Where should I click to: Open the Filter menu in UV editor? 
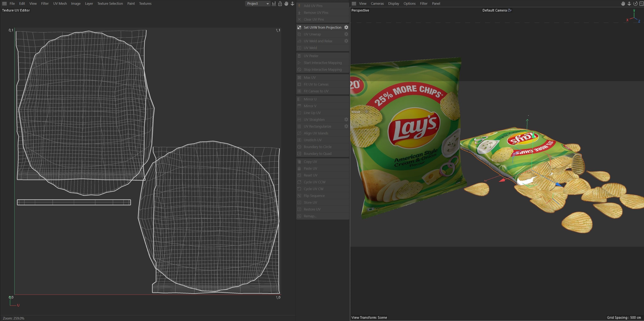[45, 4]
